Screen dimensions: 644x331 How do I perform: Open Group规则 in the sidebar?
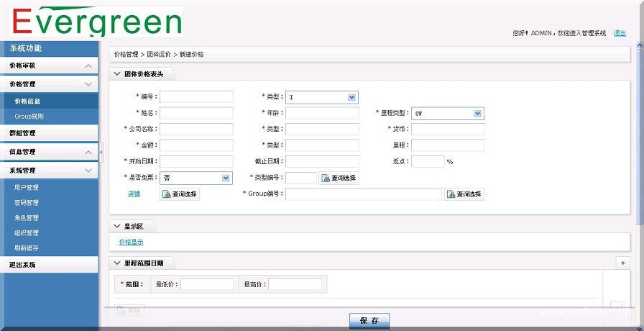29,117
